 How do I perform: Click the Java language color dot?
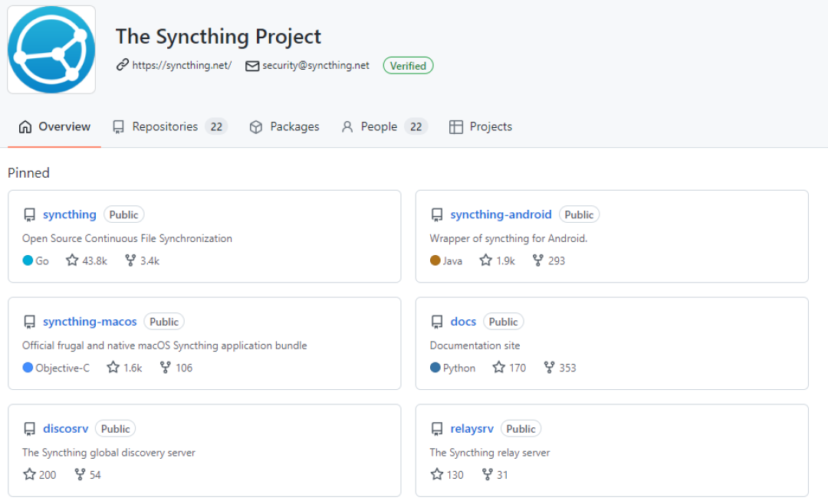pos(435,260)
